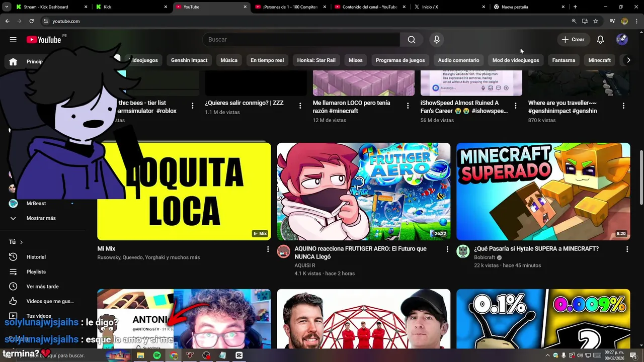Select the Mixes filter chip
The image size is (644, 362).
pos(356,60)
